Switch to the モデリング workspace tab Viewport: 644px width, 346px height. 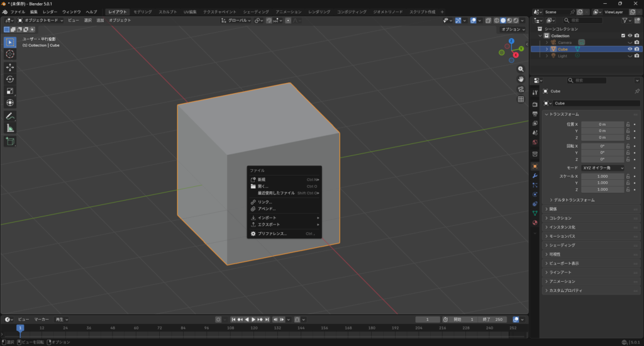coord(142,12)
